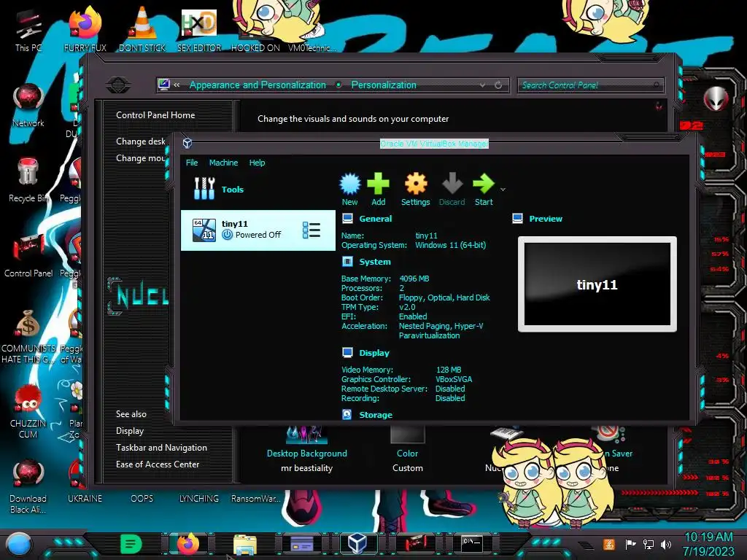Click the Display section header
The height and width of the screenshot is (560, 747).
[374, 353]
